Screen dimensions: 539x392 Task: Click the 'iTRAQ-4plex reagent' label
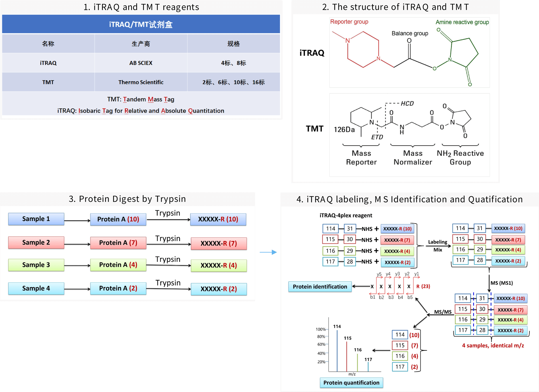point(346,216)
